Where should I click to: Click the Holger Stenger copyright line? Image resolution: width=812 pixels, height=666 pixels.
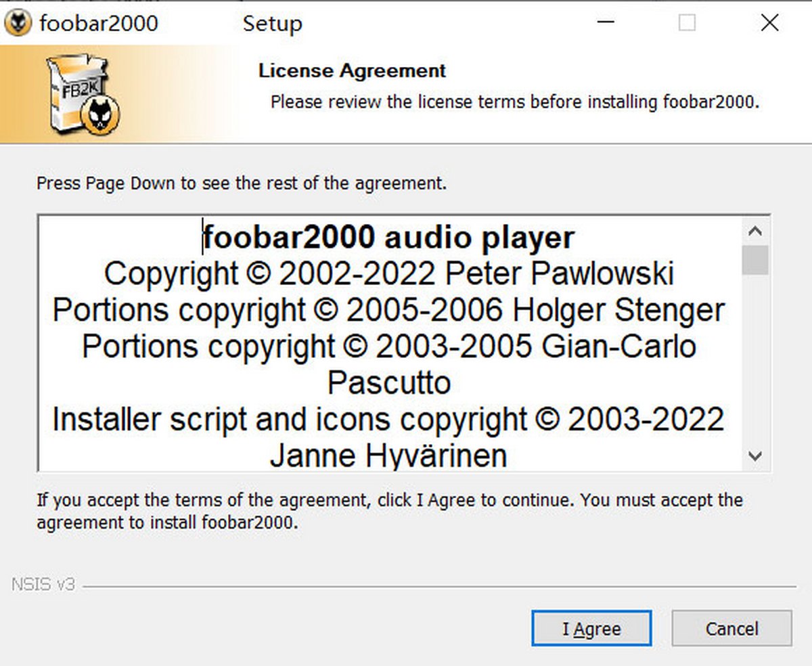(388, 310)
